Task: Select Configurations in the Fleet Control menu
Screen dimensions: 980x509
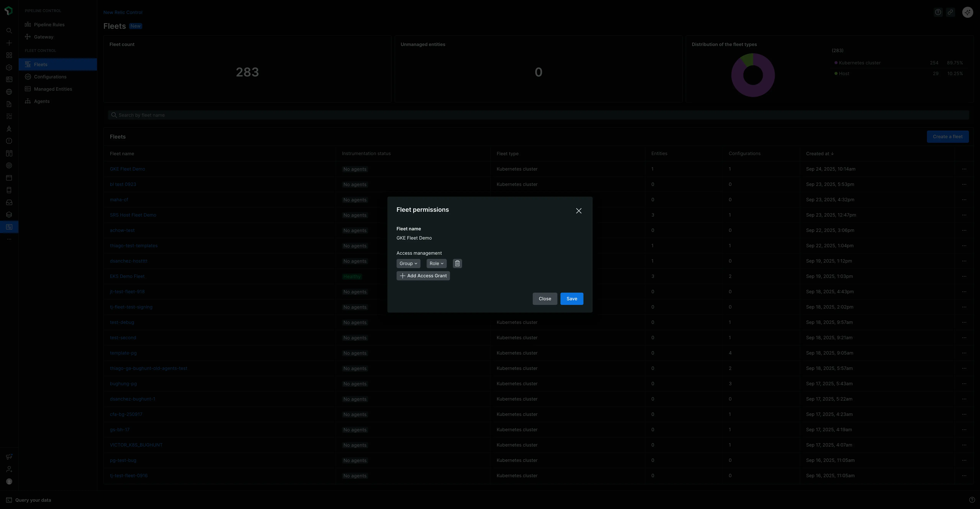Action: (x=50, y=76)
